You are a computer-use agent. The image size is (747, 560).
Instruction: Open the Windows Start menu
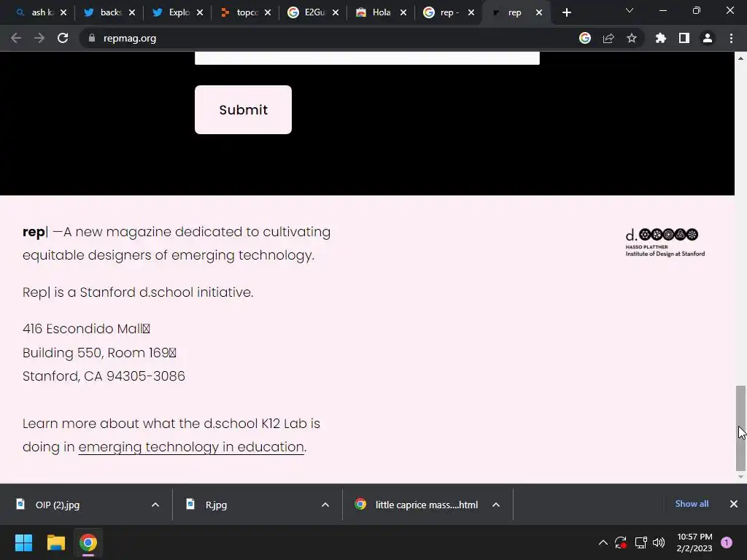23,542
